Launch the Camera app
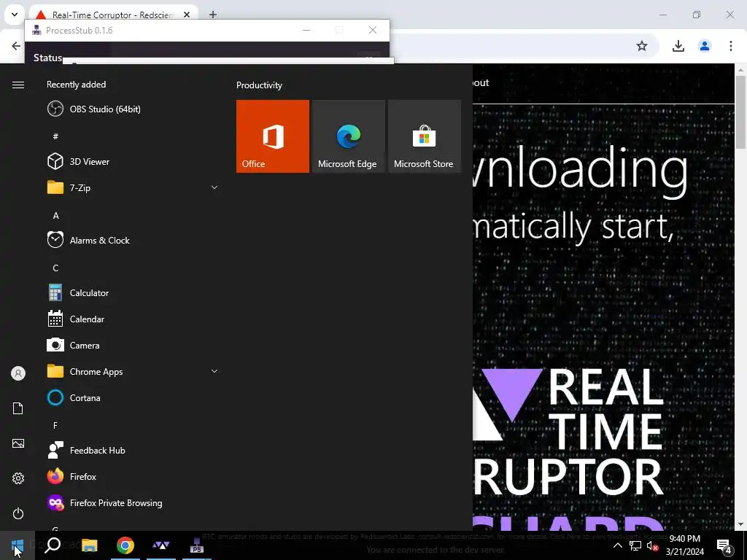 coord(133,345)
